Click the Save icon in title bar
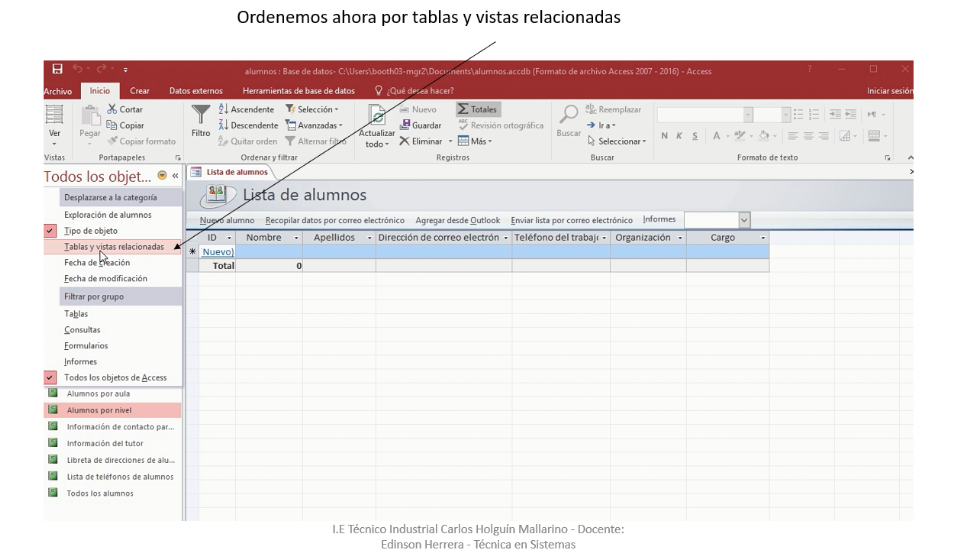This screenshot has width=960, height=556. pyautogui.click(x=57, y=70)
